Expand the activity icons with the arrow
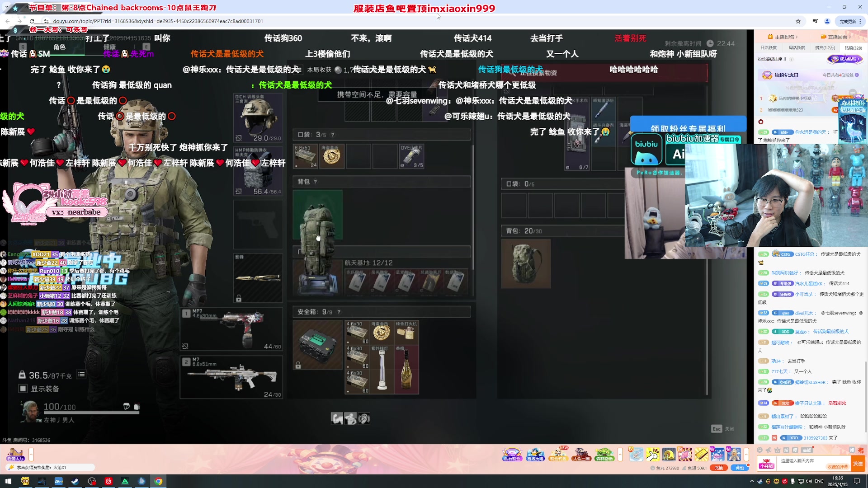 620,454
